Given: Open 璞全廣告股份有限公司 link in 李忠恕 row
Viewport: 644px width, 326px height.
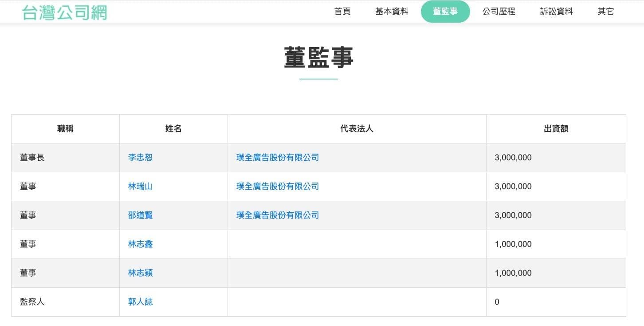Looking at the screenshot, I should pyautogui.click(x=278, y=158).
